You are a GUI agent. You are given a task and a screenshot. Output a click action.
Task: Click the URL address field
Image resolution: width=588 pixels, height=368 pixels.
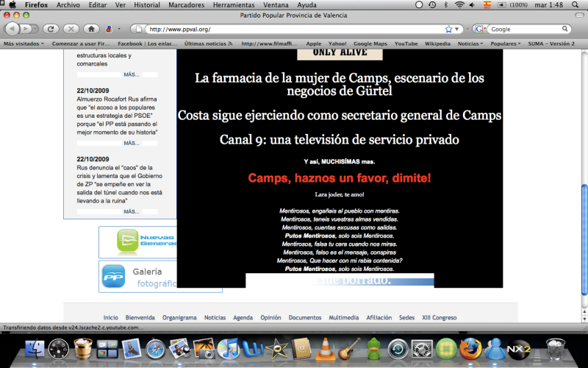point(294,29)
